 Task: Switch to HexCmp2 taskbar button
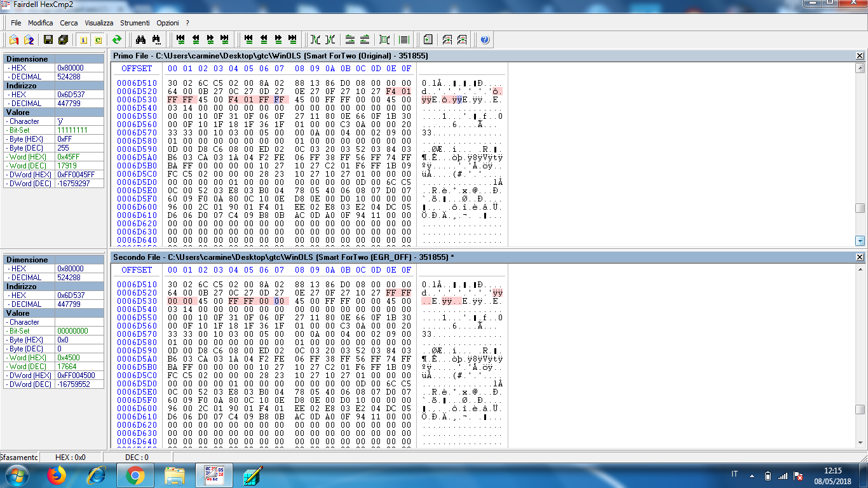tap(214, 475)
